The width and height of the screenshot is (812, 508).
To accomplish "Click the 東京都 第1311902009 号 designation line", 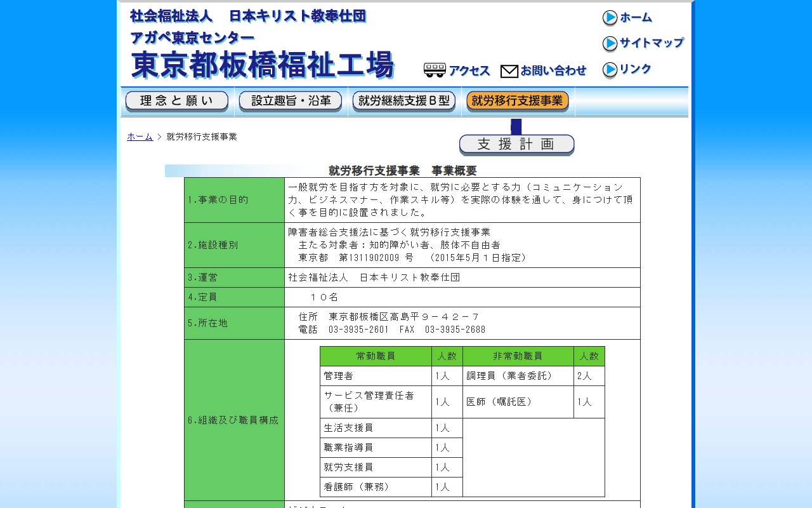I will 412,258.
